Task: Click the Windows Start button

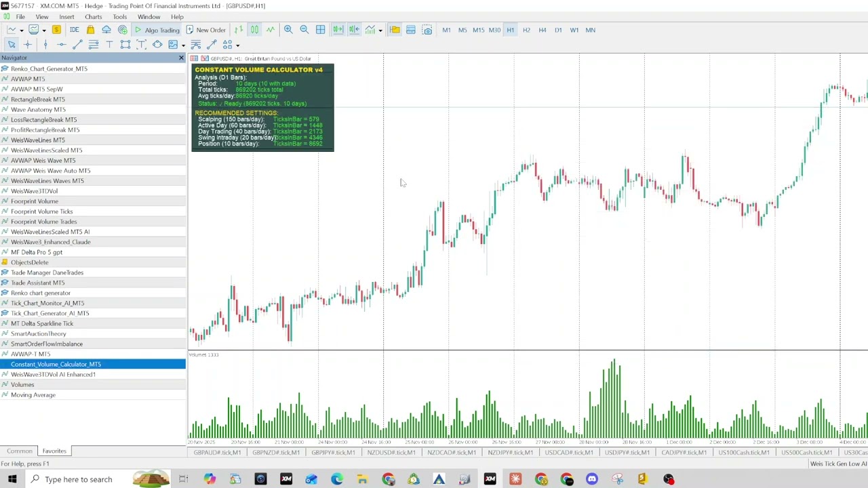Action: click(12, 479)
